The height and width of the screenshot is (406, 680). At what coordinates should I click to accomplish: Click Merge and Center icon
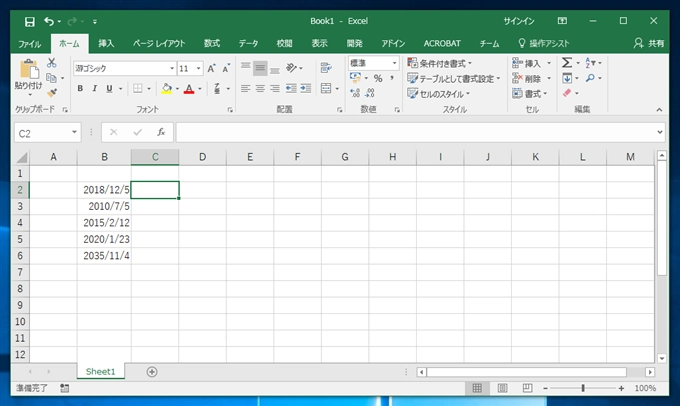(326, 88)
